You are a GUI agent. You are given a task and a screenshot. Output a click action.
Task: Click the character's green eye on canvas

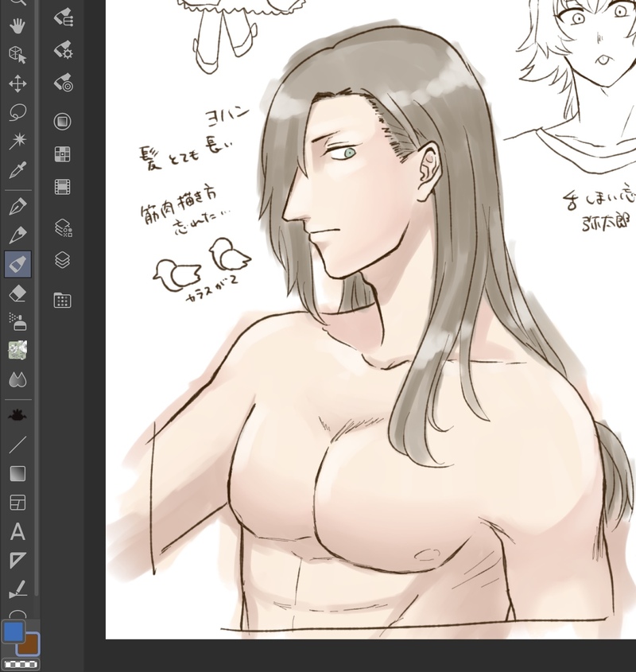(350, 153)
